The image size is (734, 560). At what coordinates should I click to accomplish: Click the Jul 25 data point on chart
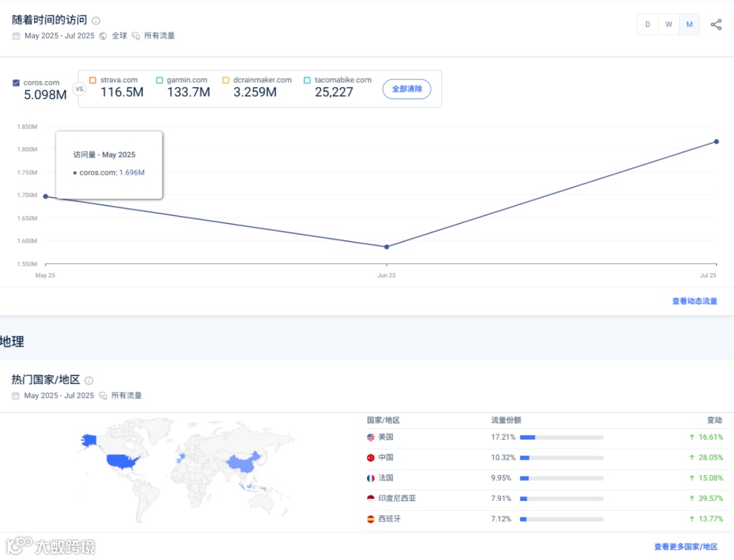pyautogui.click(x=716, y=141)
